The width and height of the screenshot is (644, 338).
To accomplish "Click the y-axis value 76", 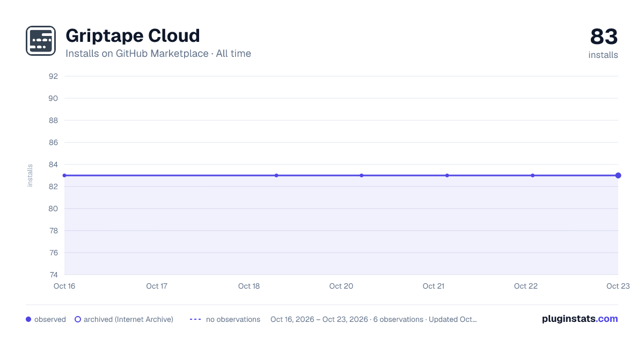I will 53,252.
